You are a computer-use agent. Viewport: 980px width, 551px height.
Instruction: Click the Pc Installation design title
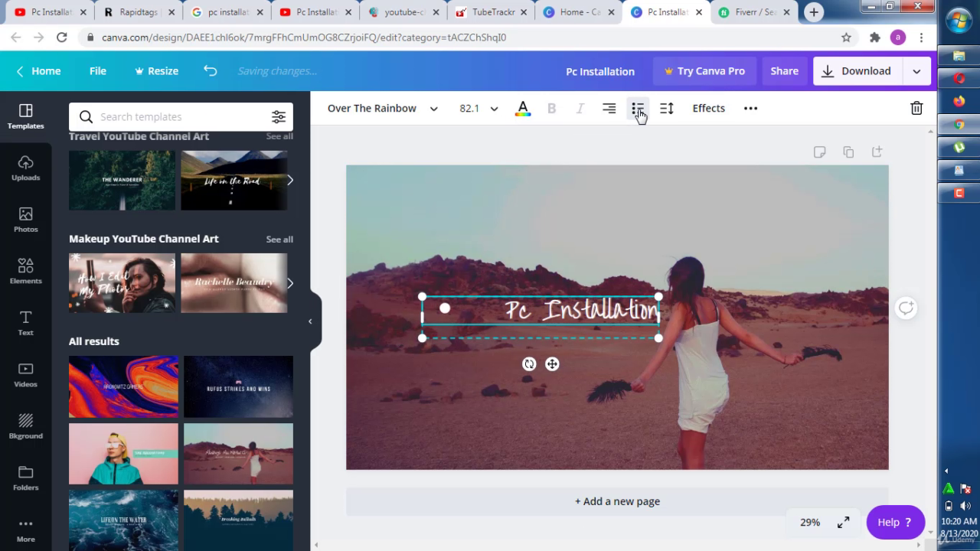tap(600, 71)
